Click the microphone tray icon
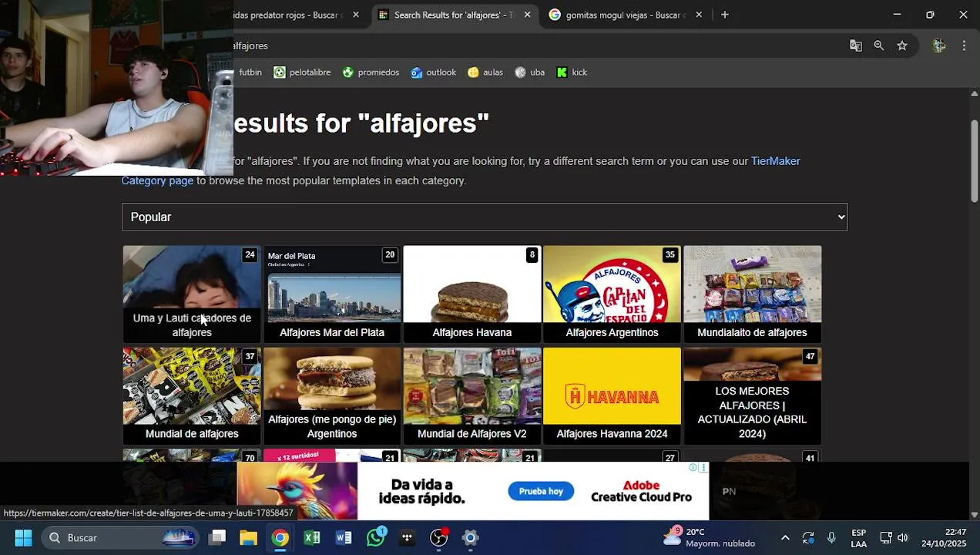The width and height of the screenshot is (980, 555). coord(831,537)
